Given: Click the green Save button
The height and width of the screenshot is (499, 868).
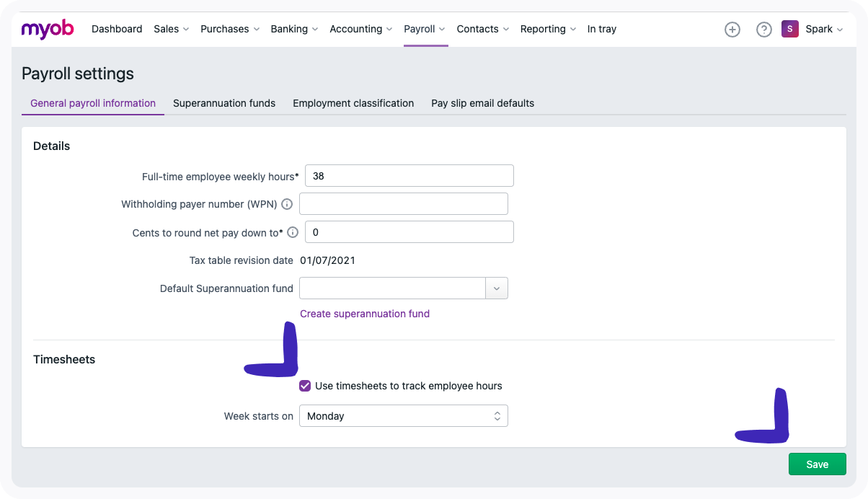Looking at the screenshot, I should (x=817, y=464).
